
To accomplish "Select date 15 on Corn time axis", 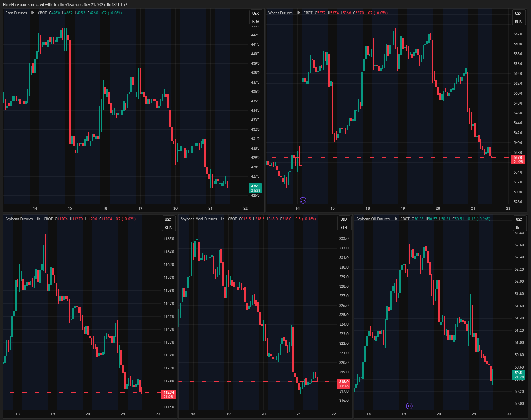I will pos(70,208).
